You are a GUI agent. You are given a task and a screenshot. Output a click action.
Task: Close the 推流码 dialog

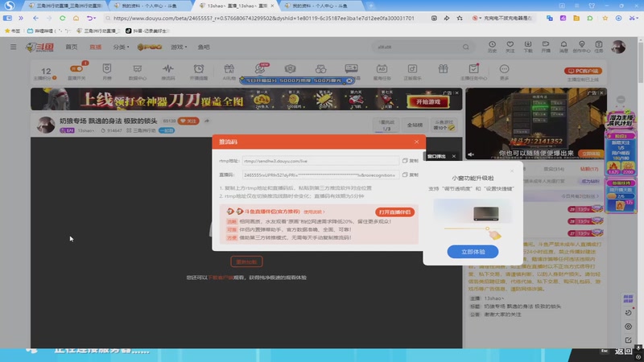tap(416, 142)
